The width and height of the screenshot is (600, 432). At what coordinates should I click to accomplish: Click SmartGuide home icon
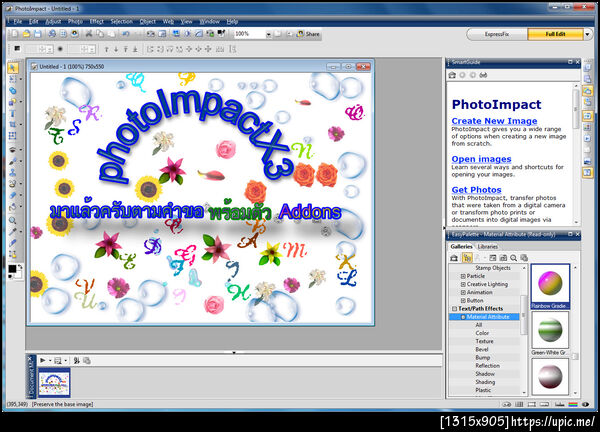(x=452, y=75)
